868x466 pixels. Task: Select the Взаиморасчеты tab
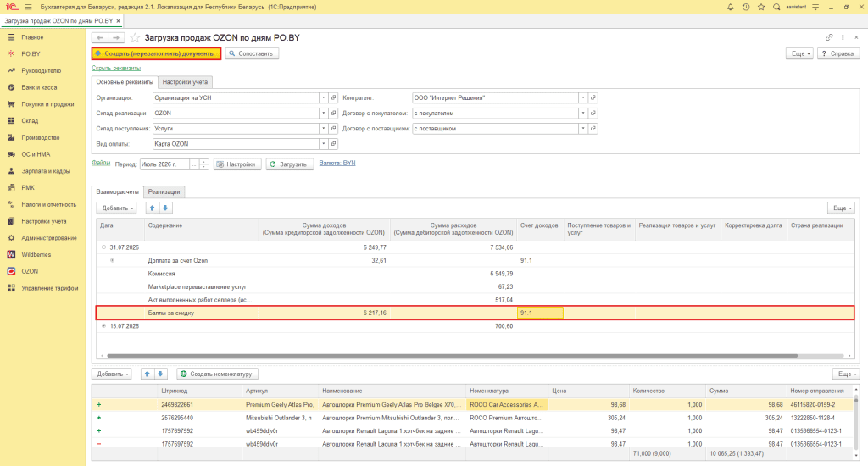pos(117,191)
